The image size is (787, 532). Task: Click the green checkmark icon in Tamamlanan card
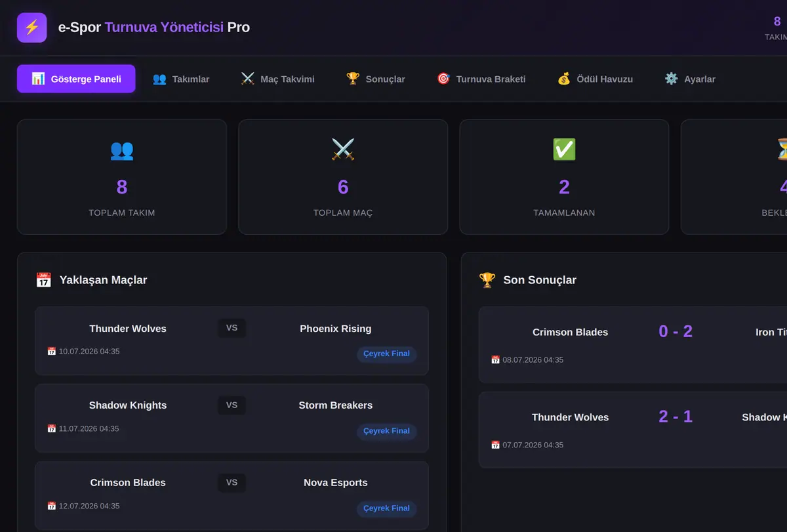point(564,150)
